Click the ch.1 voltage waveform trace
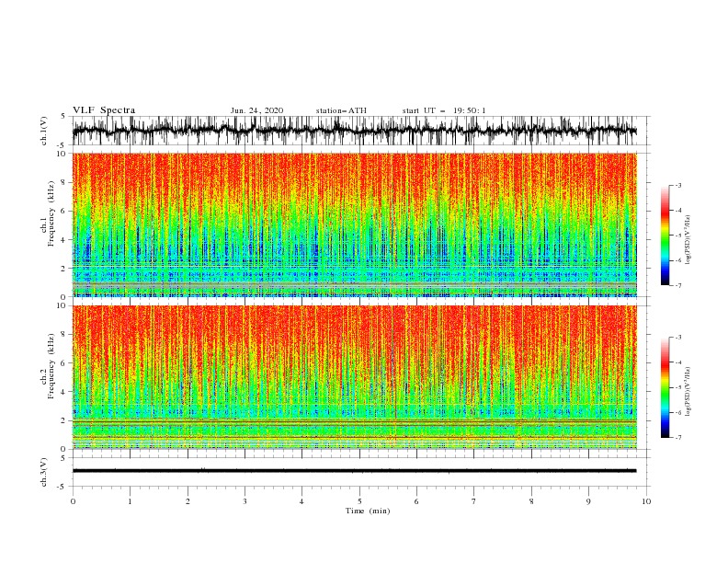This screenshot has height=563, width=728. [355, 131]
